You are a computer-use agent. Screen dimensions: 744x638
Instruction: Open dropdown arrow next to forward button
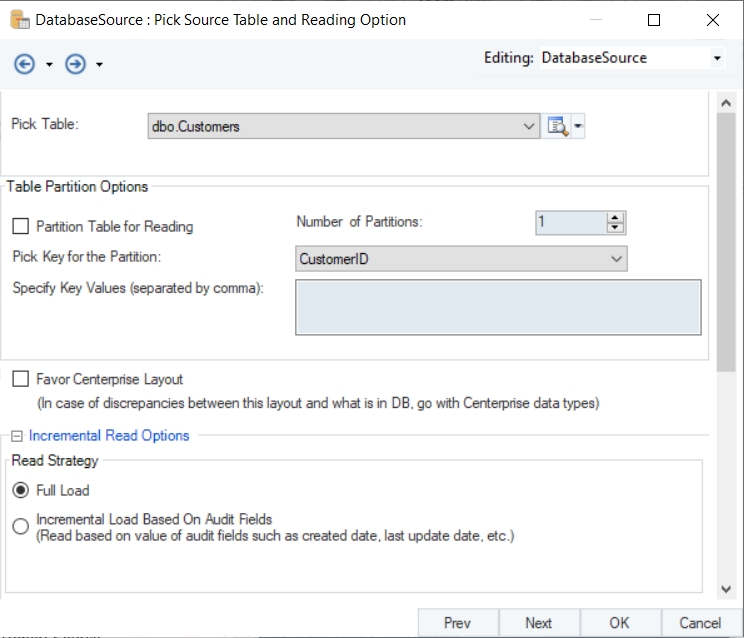[99, 65]
